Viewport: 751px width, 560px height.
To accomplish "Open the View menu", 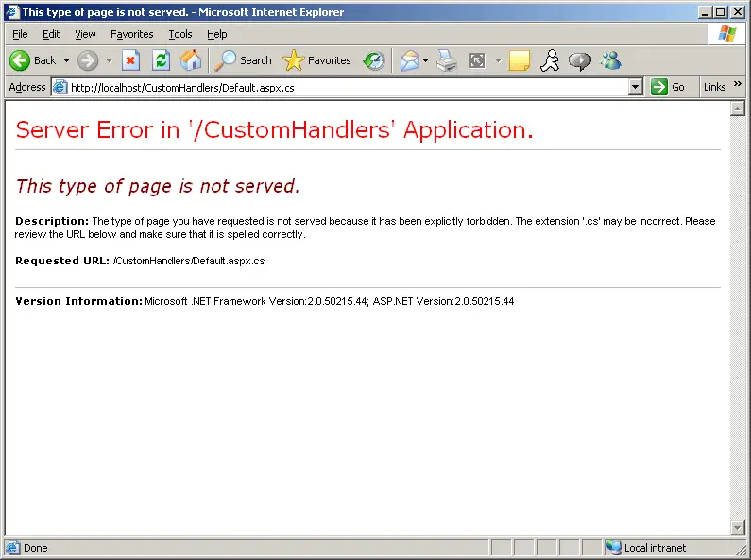I will tap(85, 34).
